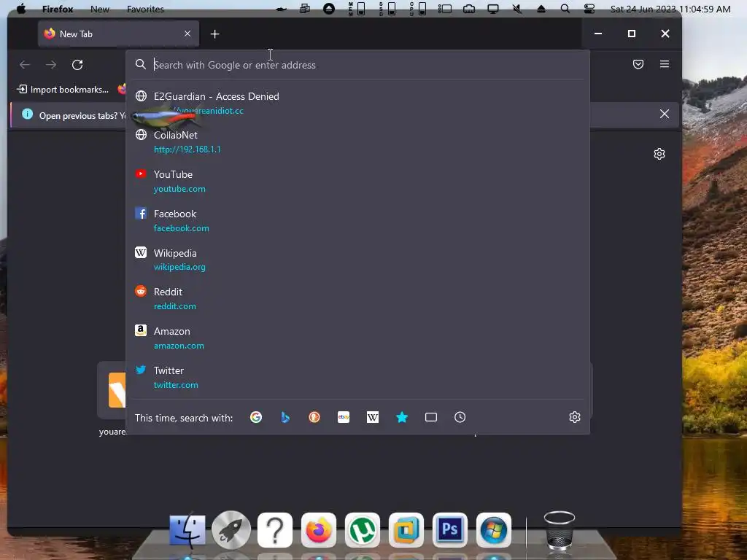Search this time with Wikipedia icon
747x560 pixels.
click(x=373, y=417)
